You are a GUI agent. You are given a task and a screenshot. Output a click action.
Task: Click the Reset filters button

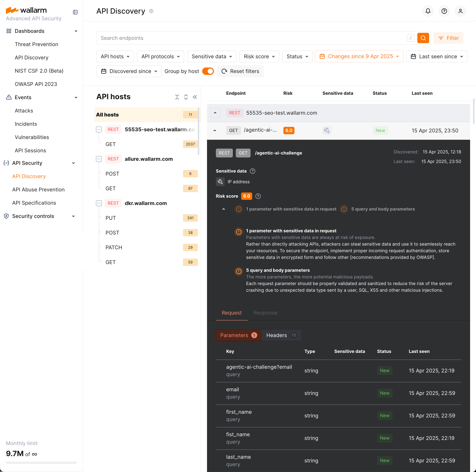(240, 71)
